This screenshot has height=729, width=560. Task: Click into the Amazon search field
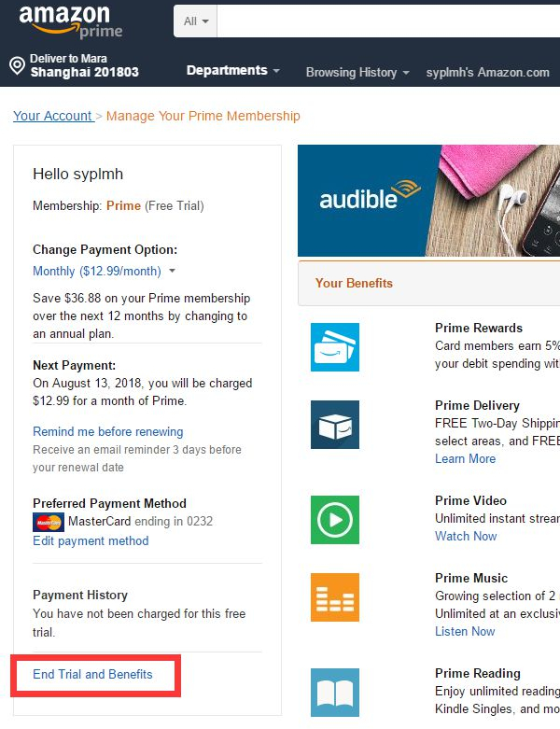click(388, 21)
